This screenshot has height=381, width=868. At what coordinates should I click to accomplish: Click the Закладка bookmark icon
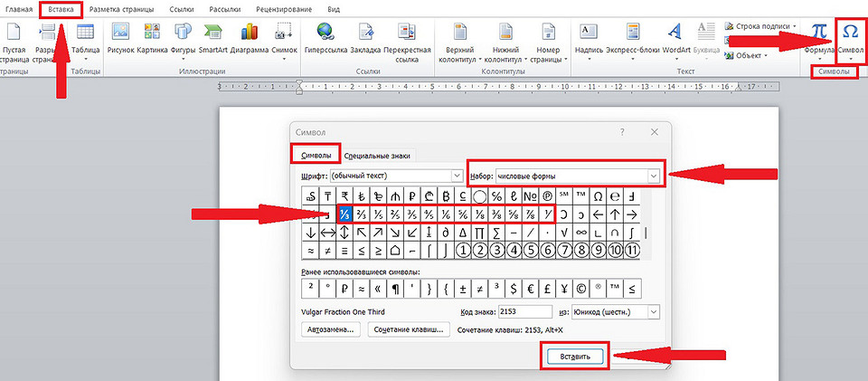click(364, 34)
